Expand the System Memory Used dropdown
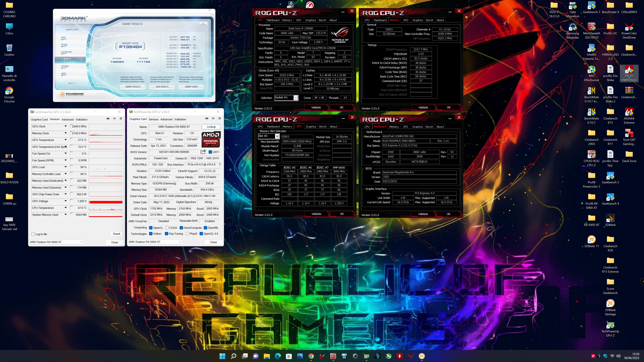Screen dimensions: 644x362 click(x=66, y=215)
